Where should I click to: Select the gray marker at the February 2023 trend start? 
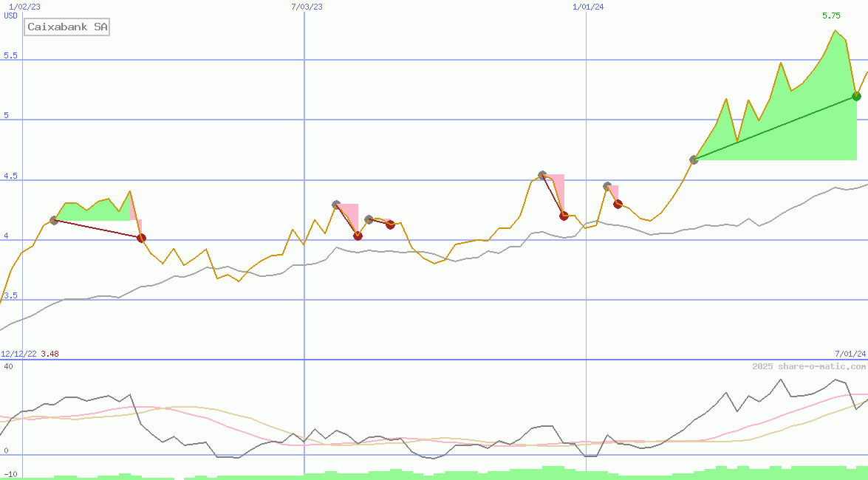pos(53,219)
